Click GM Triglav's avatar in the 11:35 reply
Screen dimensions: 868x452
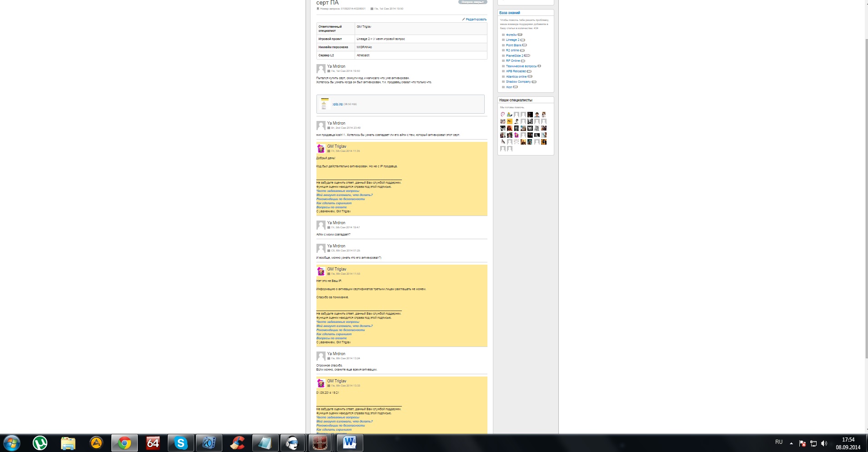[321, 149]
